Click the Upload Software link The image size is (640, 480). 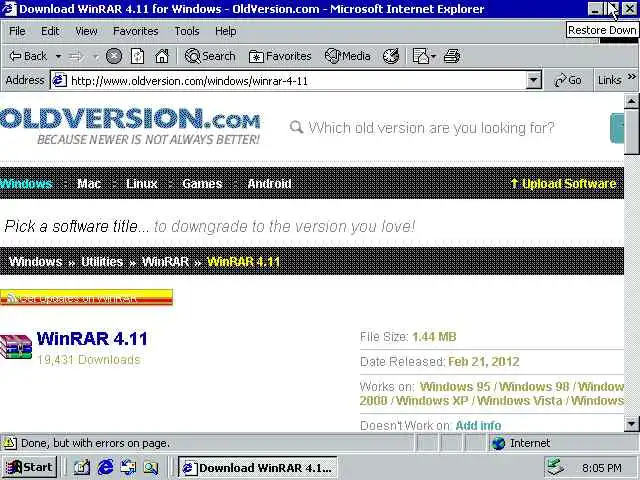tap(563, 184)
